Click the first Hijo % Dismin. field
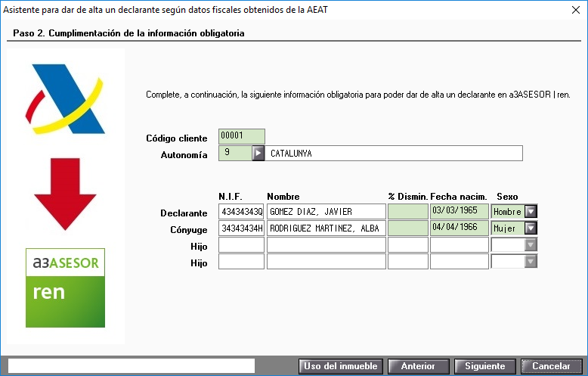This screenshot has height=376, width=588. [x=408, y=245]
